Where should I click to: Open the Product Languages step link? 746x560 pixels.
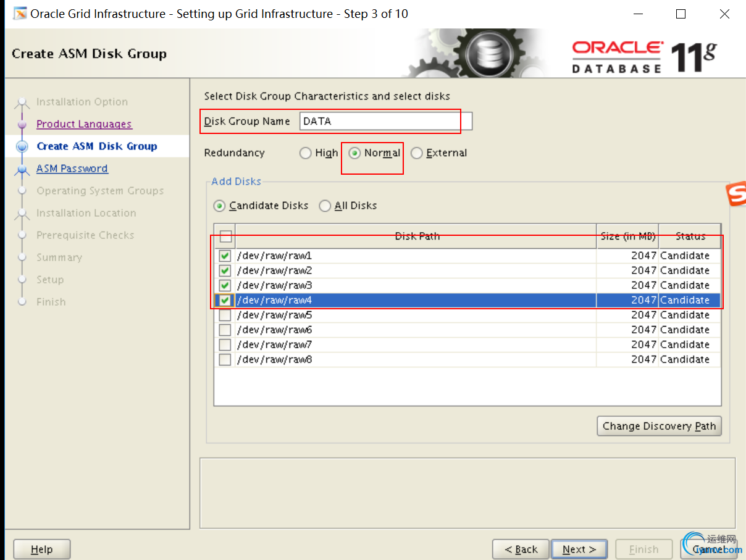pos(84,124)
